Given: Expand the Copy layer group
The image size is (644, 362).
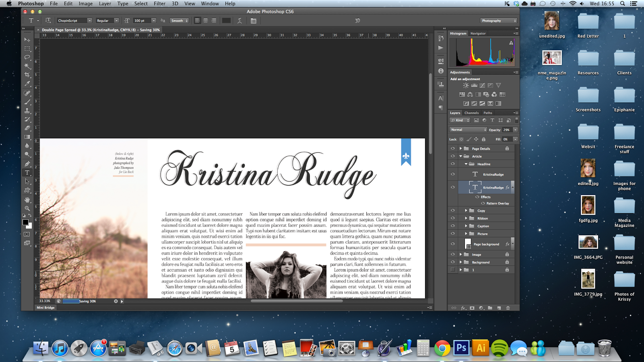Looking at the screenshot, I should coord(466,211).
